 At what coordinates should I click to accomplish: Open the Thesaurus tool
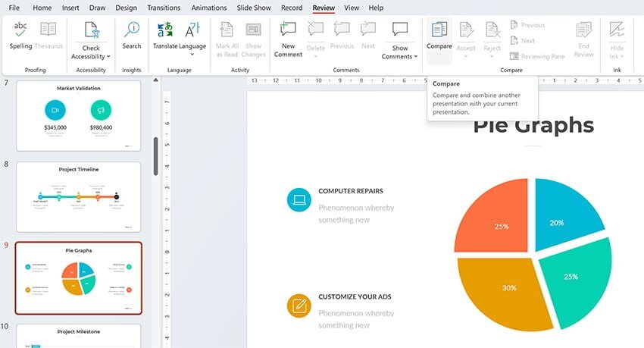[48, 30]
